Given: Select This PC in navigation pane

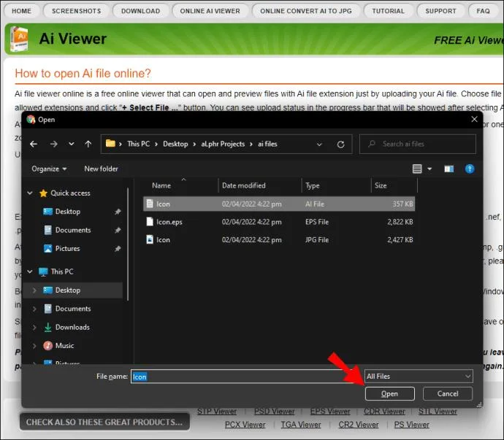Looking at the screenshot, I should pos(62,271).
